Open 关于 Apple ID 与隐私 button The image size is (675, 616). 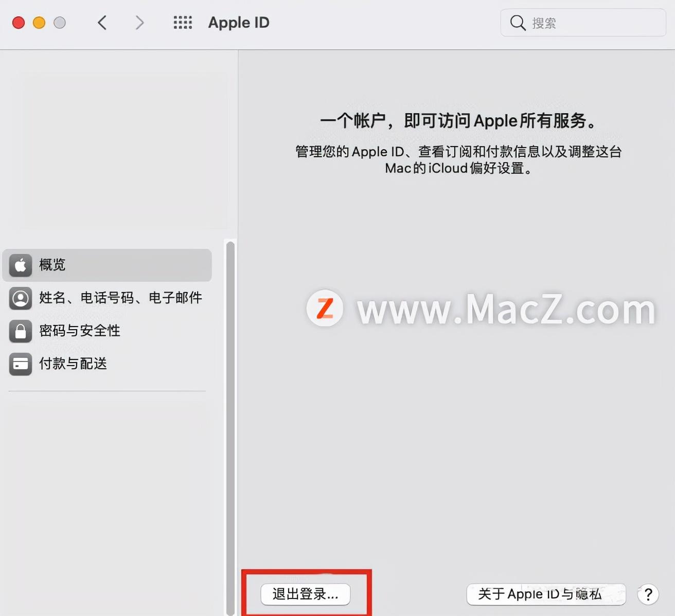(546, 594)
